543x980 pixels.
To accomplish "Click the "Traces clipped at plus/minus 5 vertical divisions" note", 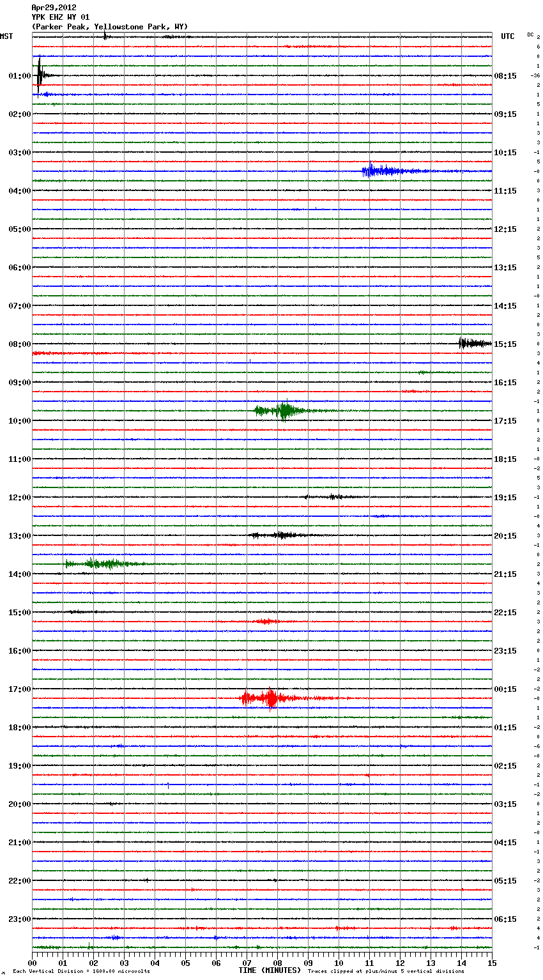I will pos(386,972).
